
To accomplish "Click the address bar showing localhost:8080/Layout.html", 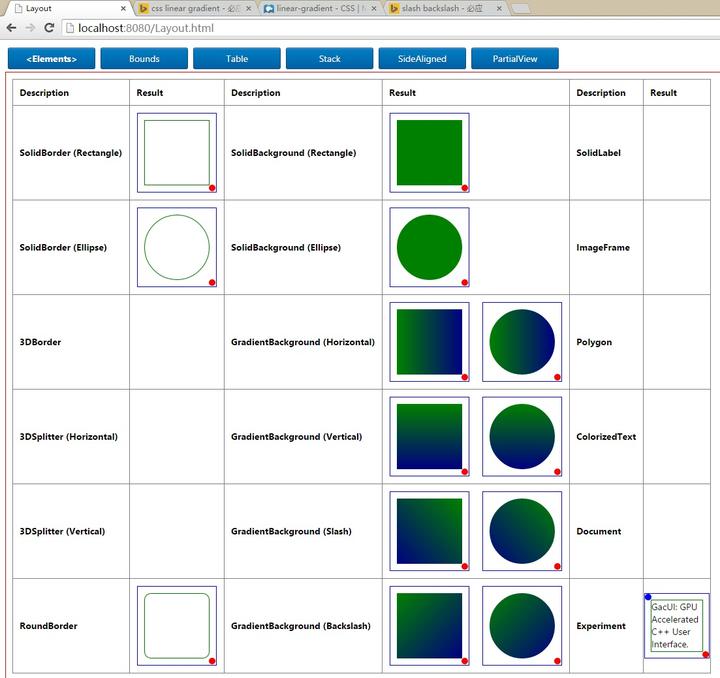I will [390, 28].
